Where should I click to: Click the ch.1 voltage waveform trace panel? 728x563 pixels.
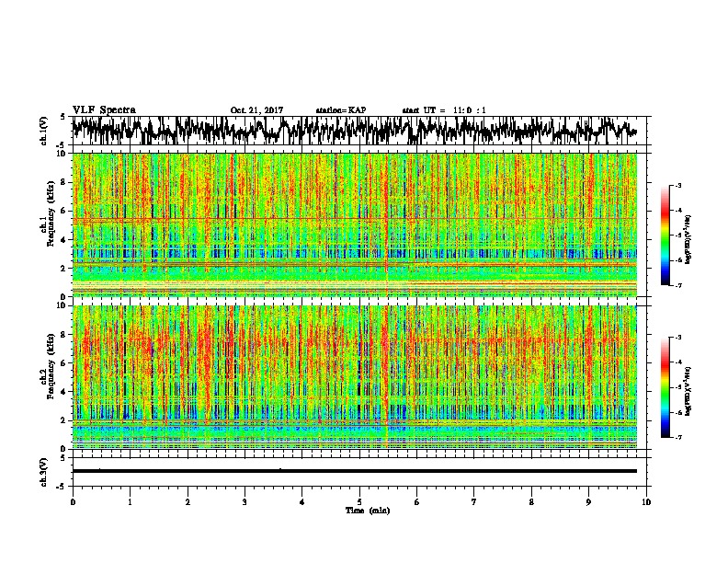pyautogui.click(x=358, y=131)
